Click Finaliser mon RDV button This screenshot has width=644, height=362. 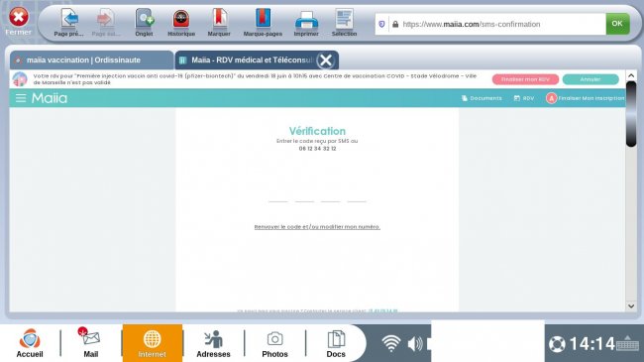[525, 79]
